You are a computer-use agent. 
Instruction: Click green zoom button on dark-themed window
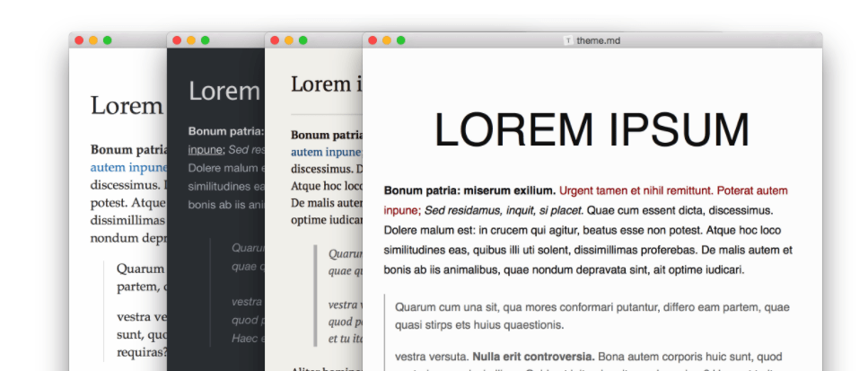tap(206, 40)
